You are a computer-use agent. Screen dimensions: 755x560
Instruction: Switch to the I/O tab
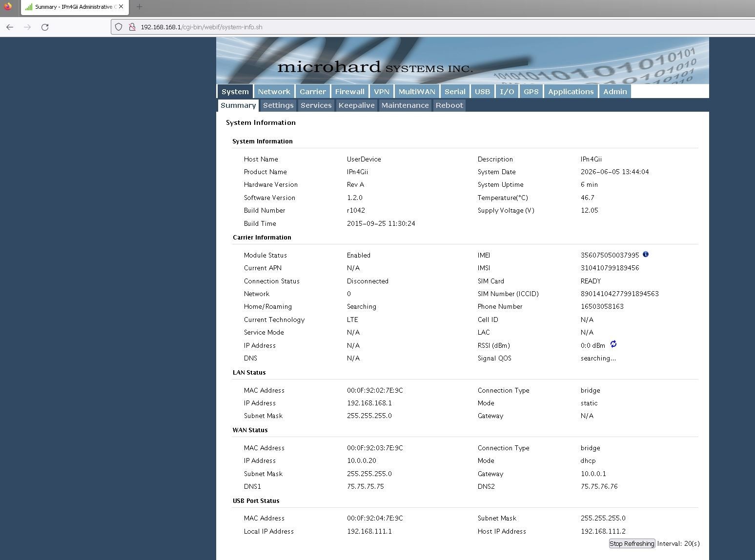point(507,92)
